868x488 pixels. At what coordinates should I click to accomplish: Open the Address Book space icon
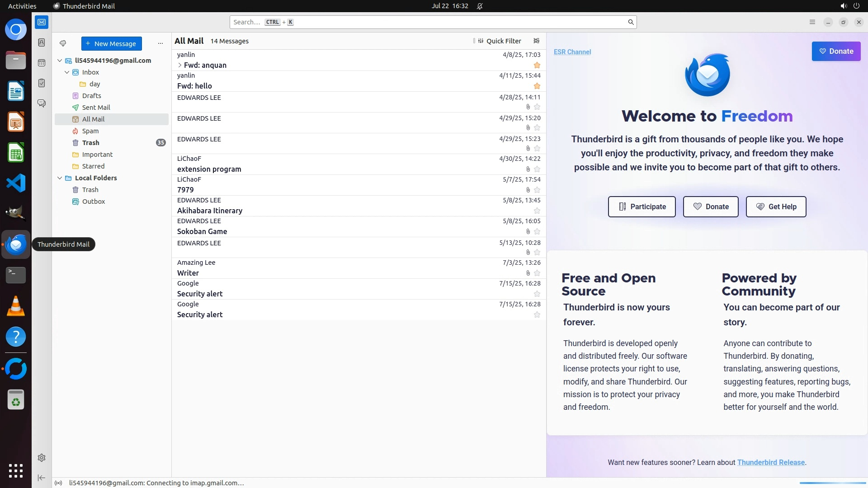point(42,42)
